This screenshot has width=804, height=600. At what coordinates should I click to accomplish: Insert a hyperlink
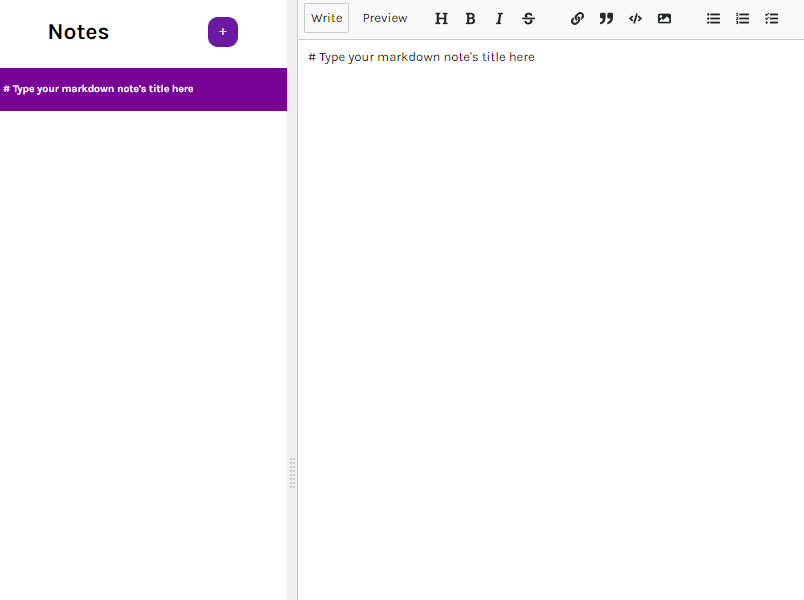pos(577,18)
